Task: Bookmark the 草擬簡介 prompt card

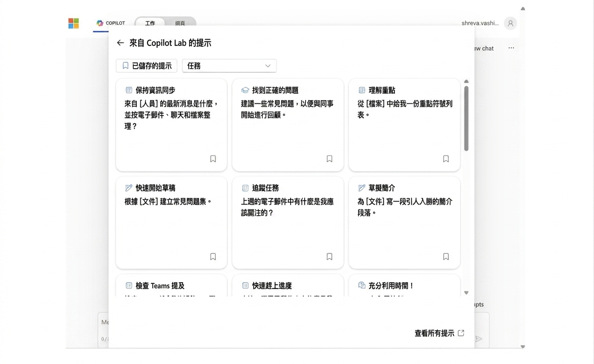Action: coord(446,257)
